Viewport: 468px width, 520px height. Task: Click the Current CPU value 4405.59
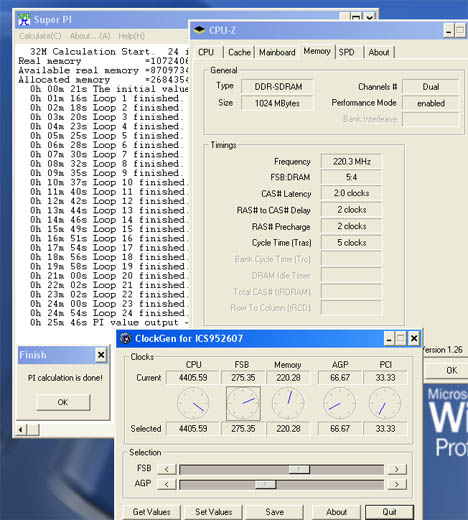[x=193, y=378]
